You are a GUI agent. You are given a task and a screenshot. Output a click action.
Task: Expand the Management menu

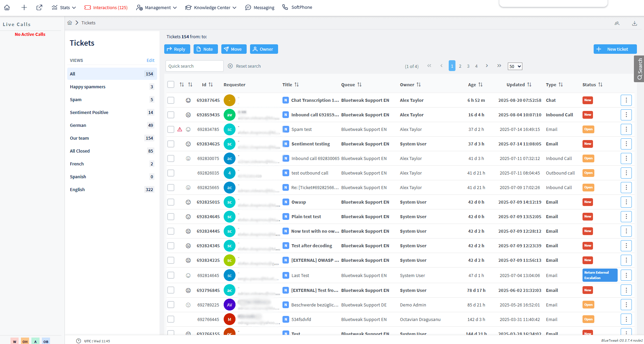click(156, 7)
